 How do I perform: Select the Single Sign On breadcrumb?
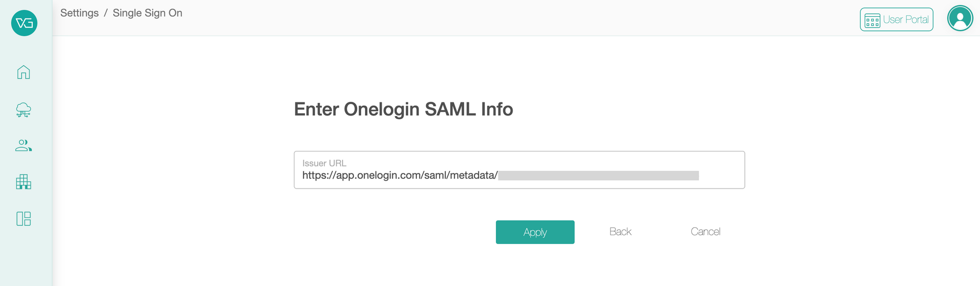pyautogui.click(x=147, y=13)
